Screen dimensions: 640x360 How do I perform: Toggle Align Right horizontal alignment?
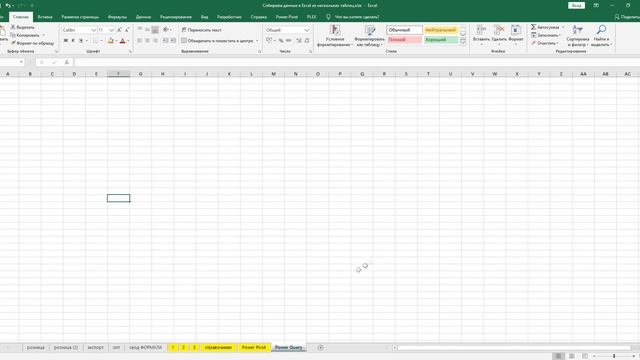[155, 40]
